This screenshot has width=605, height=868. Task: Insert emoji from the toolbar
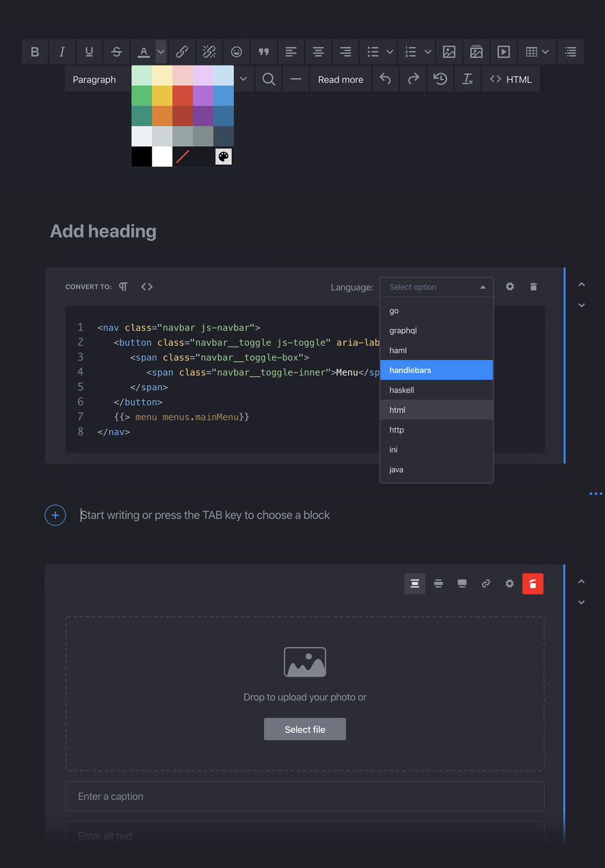point(236,52)
